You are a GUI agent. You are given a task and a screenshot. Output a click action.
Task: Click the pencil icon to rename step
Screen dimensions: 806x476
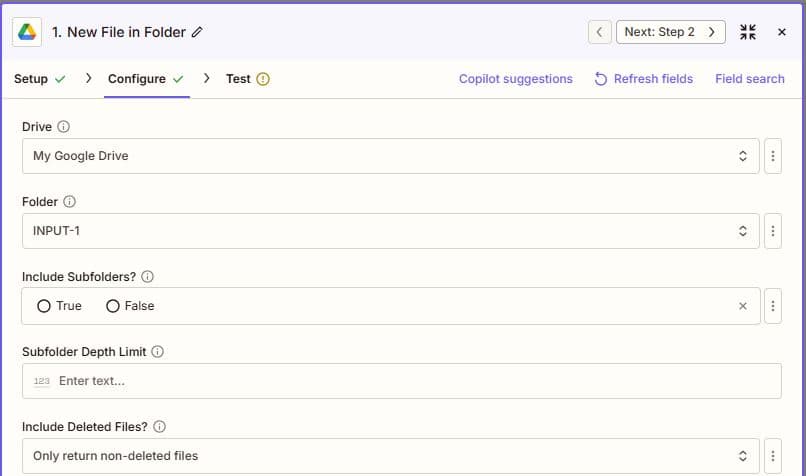(x=197, y=32)
